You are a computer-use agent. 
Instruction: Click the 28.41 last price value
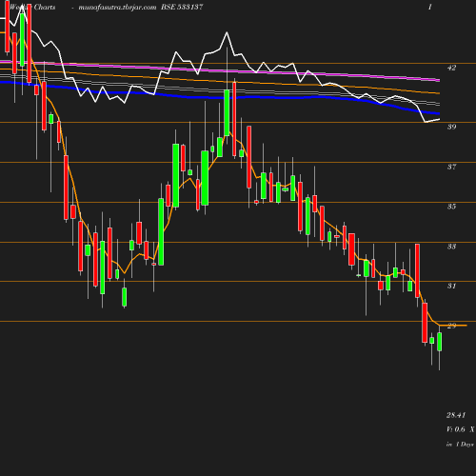click(x=456, y=415)
